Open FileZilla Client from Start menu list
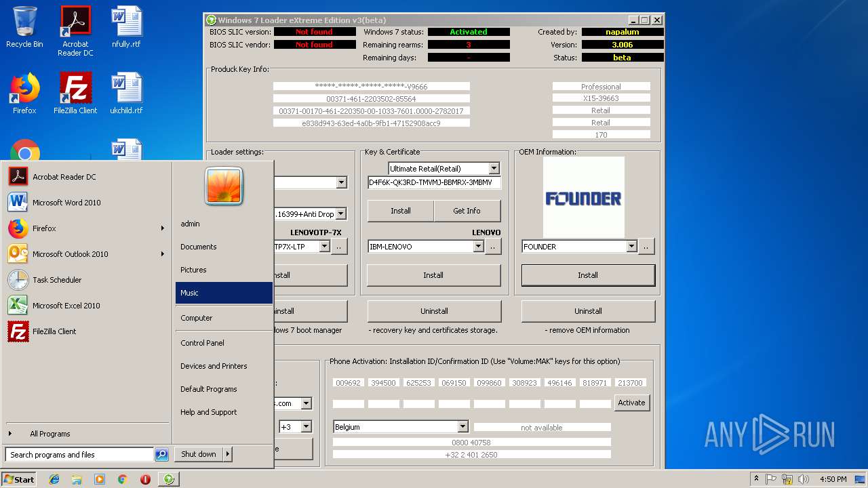868x488 pixels. pyautogui.click(x=86, y=331)
